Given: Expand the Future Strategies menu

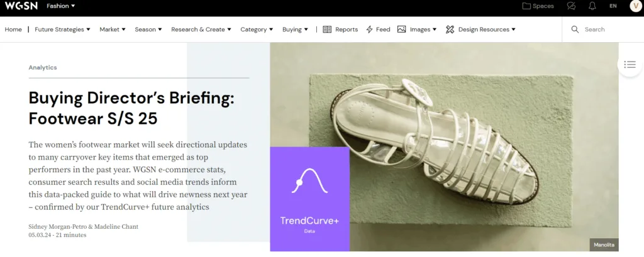Looking at the screenshot, I should (62, 30).
